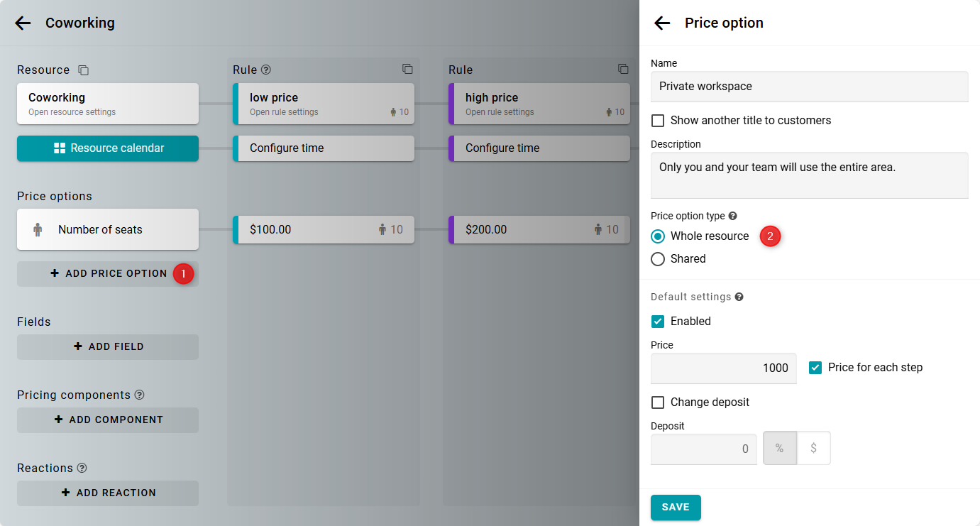Image resolution: width=980 pixels, height=526 pixels.
Task: Toggle Price for each step checkbox
Action: coord(815,368)
